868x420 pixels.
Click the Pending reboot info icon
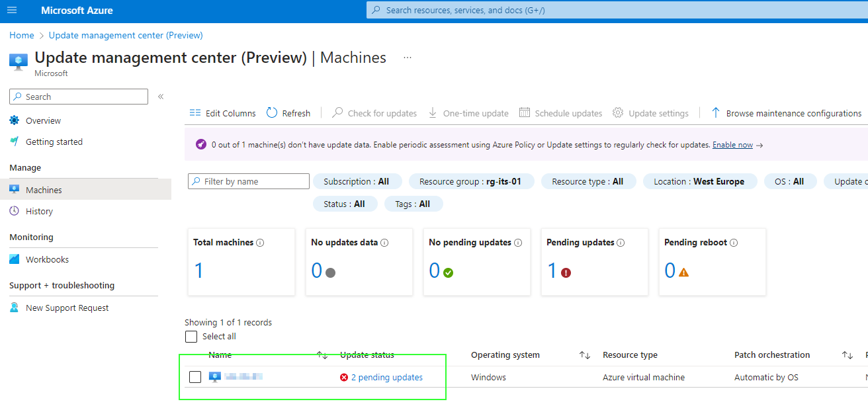[x=734, y=243]
